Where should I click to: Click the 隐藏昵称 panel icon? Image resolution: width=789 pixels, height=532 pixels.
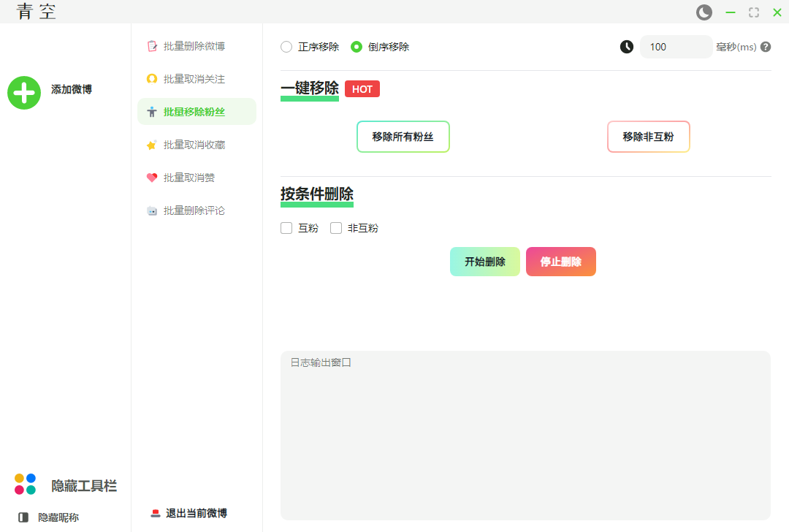coord(23,517)
